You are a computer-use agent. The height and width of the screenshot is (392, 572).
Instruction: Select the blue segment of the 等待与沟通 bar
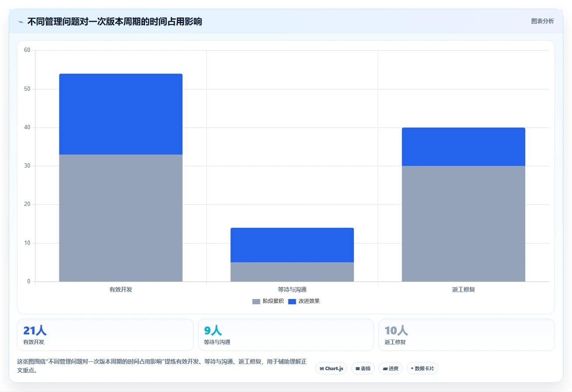point(292,245)
